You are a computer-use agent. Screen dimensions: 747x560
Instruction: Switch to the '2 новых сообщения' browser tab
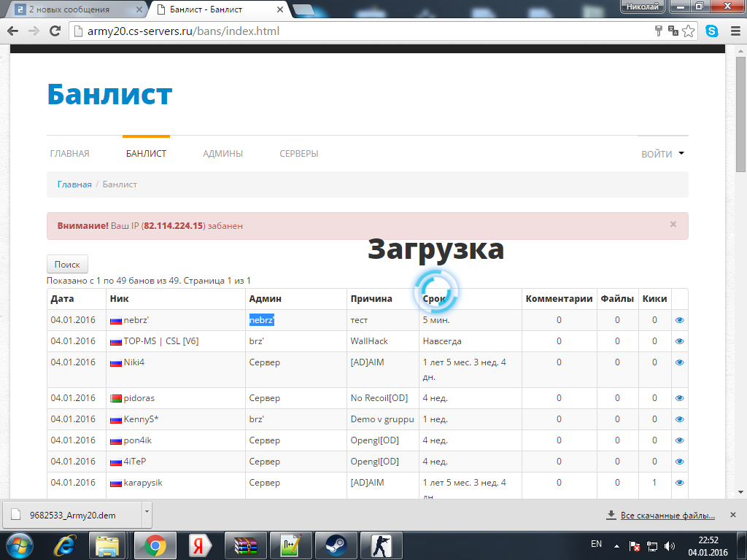(76, 9)
